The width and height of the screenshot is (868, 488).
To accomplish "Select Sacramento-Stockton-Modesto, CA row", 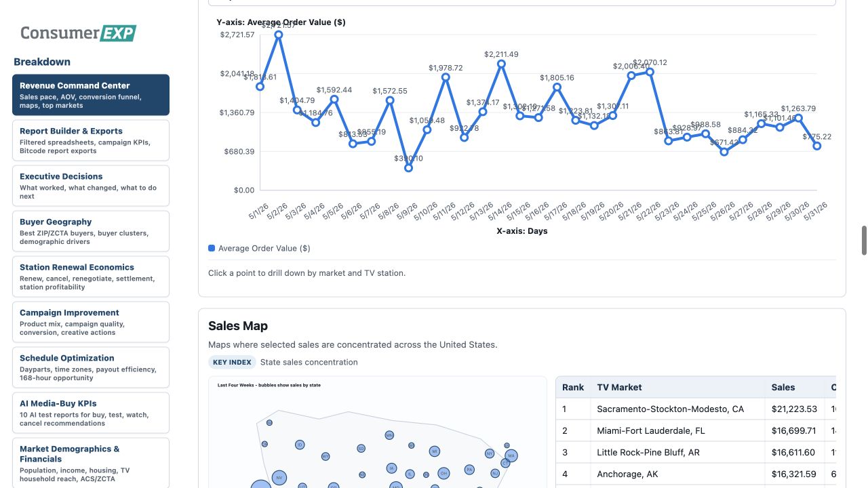I will click(696, 409).
